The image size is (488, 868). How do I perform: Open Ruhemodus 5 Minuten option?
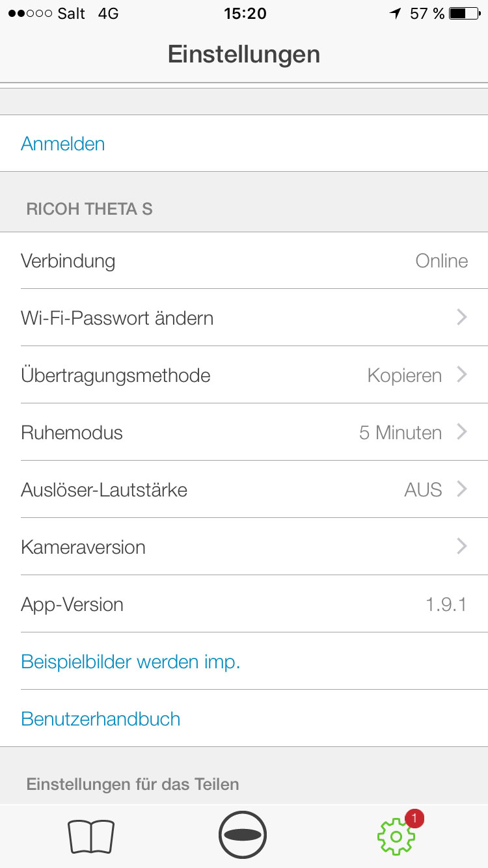(244, 432)
